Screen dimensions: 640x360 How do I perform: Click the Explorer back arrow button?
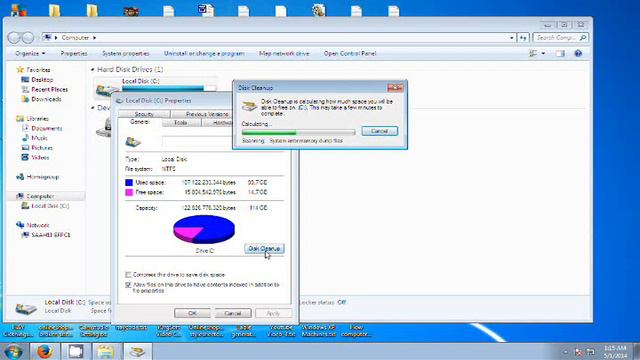pyautogui.click(x=14, y=38)
